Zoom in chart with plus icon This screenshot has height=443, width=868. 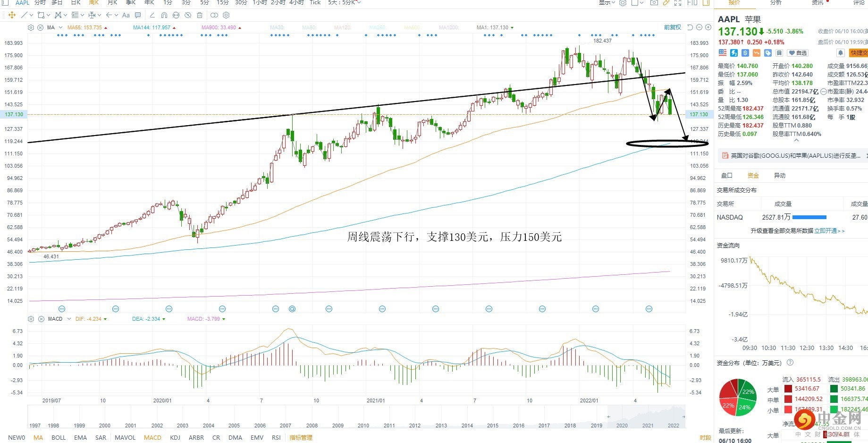pos(708,27)
